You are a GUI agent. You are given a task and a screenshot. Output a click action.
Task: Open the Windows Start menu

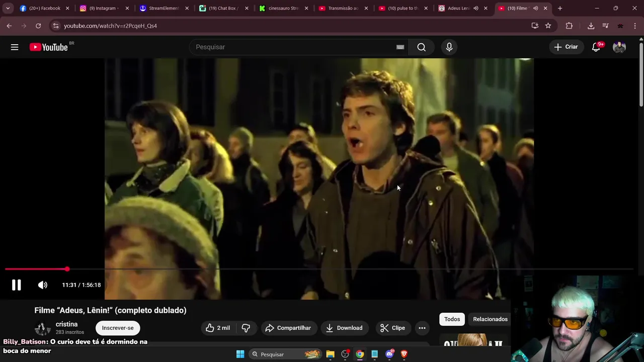pos(240,354)
